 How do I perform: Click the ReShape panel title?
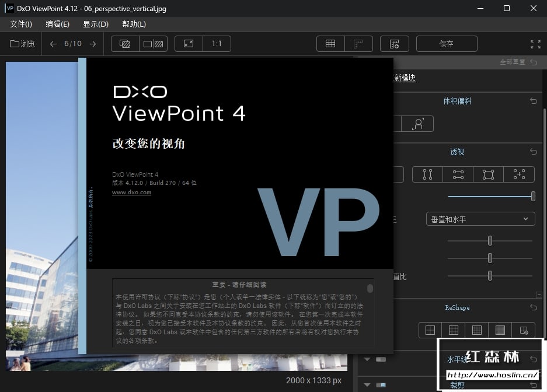point(457,307)
